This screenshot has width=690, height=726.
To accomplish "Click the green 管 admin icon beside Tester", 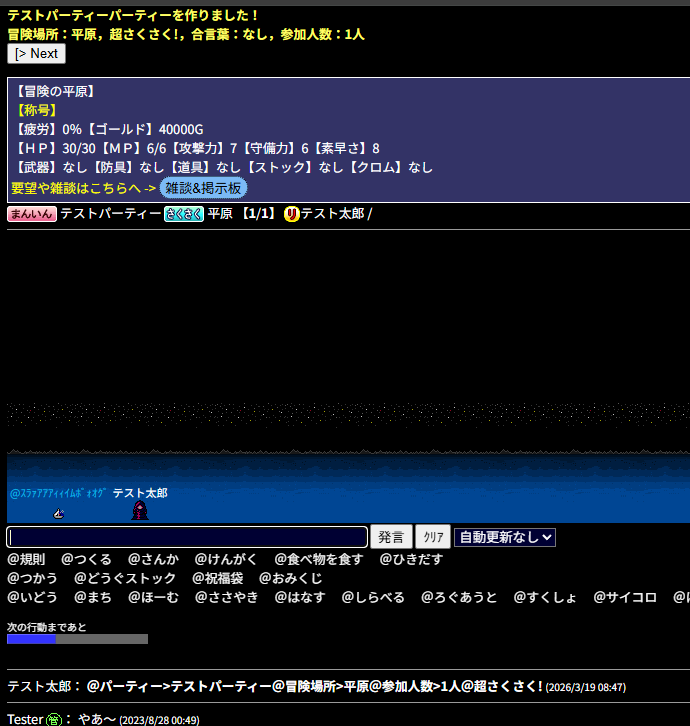I will [53, 720].
